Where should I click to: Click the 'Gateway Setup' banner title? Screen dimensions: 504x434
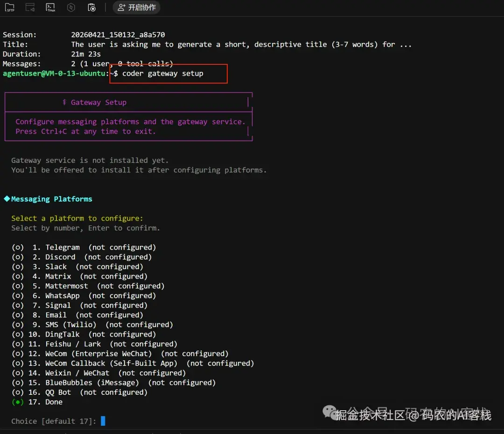click(98, 102)
